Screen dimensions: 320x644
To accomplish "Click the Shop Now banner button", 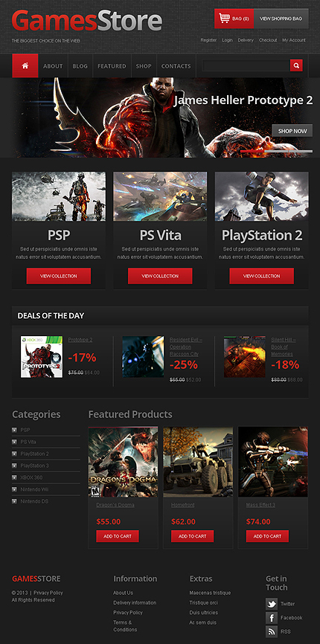I will point(292,131).
